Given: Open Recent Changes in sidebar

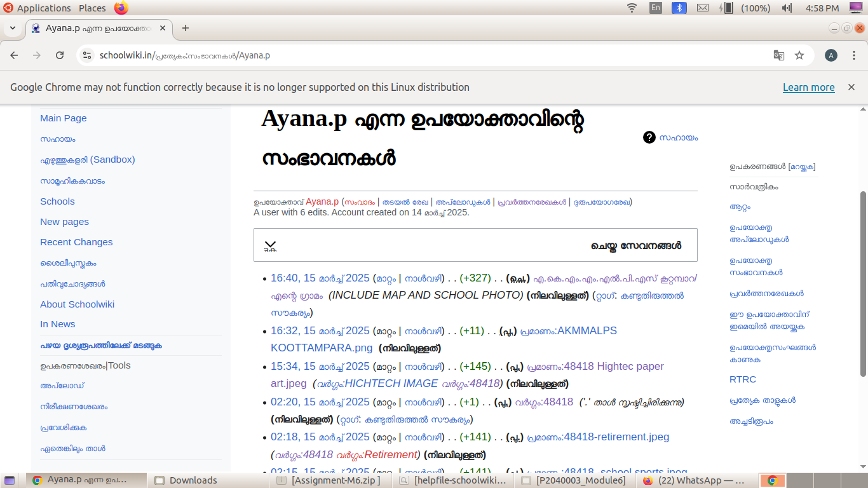Looking at the screenshot, I should (76, 242).
